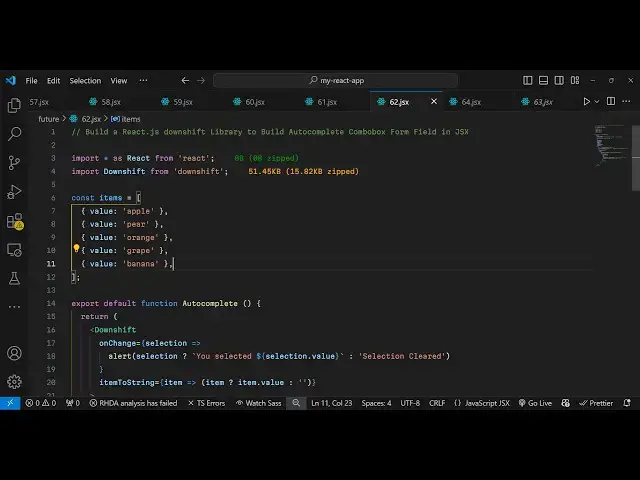
Task: Click the Copilot status icon
Action: pyautogui.click(x=565, y=403)
